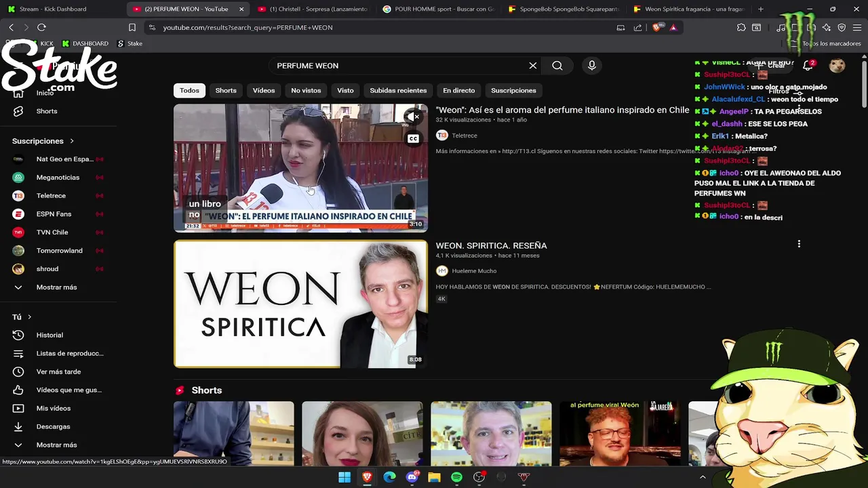Open Historial in the sidebar
The image size is (868, 488).
coord(58,335)
